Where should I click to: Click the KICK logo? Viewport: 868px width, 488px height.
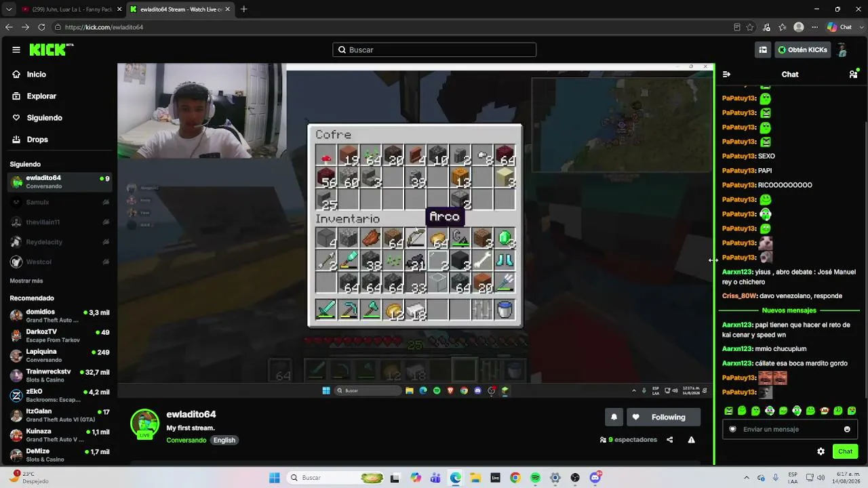51,49
